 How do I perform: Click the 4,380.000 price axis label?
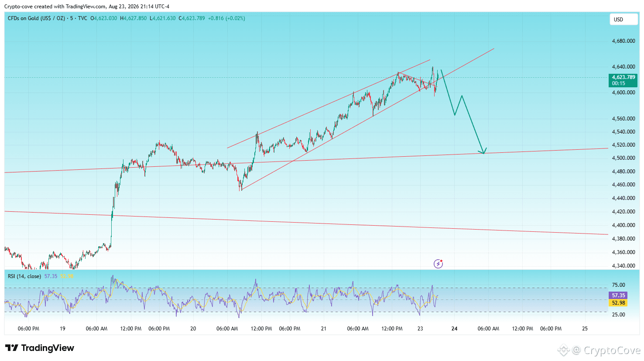pyautogui.click(x=623, y=239)
